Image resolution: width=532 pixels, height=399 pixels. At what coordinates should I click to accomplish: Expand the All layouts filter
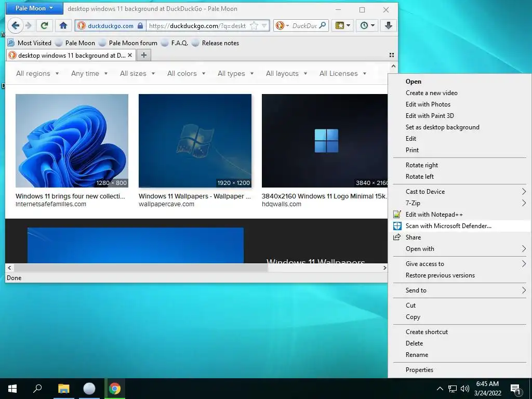[x=287, y=73]
